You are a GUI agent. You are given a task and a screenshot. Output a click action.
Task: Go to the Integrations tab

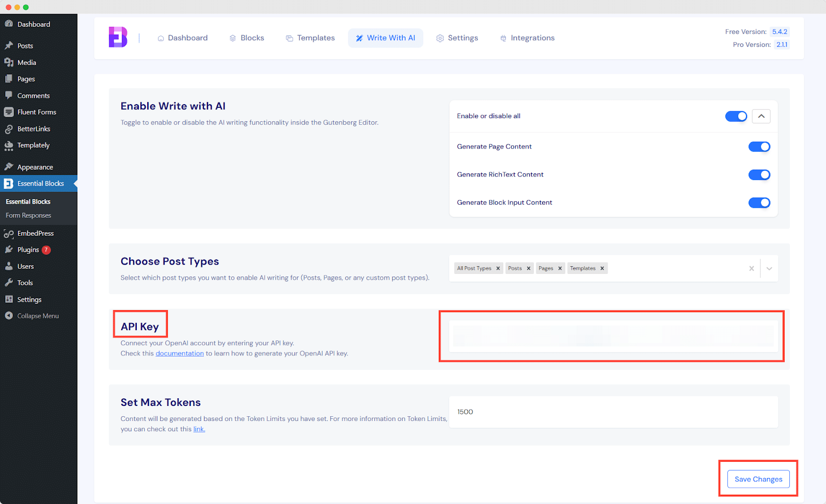(527, 38)
